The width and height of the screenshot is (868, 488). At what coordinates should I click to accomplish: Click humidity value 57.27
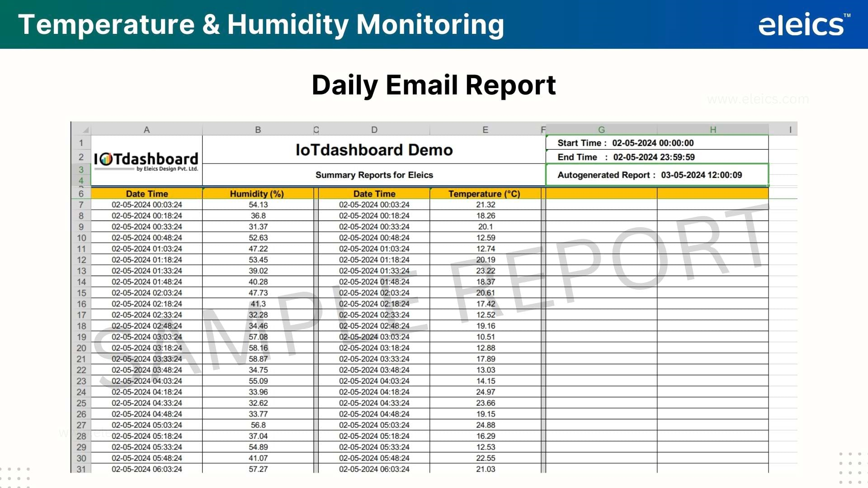(258, 469)
